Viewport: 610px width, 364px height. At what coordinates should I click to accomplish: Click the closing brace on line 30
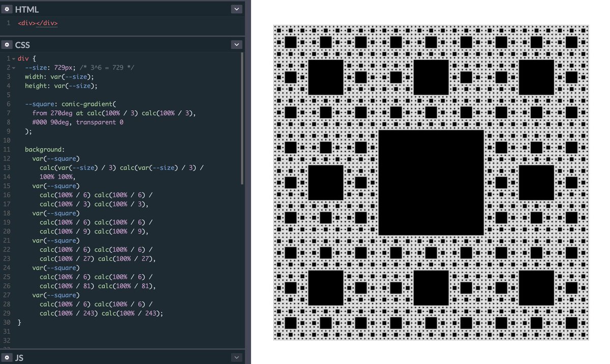[x=18, y=322]
